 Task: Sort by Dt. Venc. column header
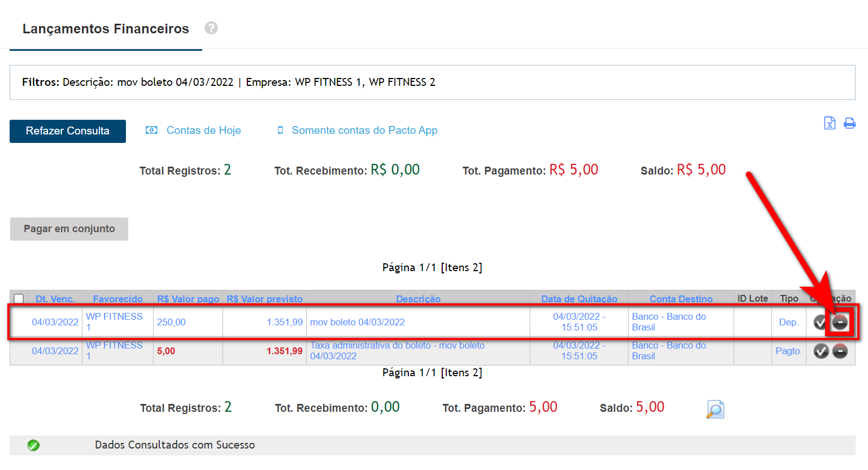click(55, 299)
